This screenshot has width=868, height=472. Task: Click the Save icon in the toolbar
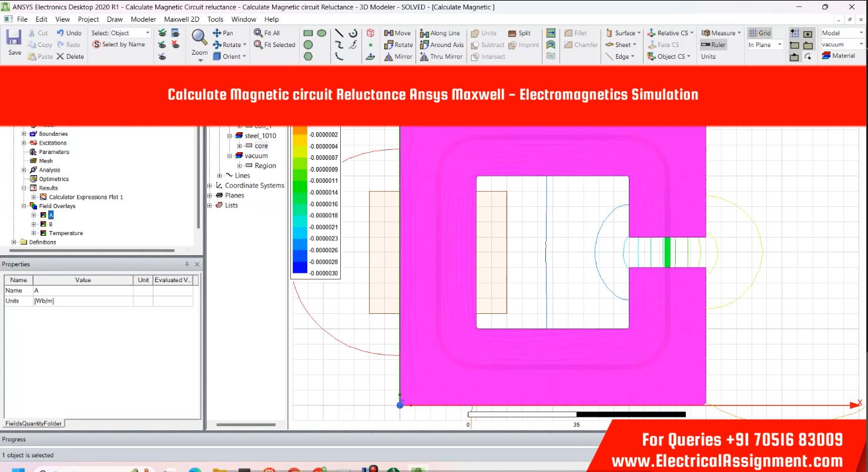coord(14,42)
